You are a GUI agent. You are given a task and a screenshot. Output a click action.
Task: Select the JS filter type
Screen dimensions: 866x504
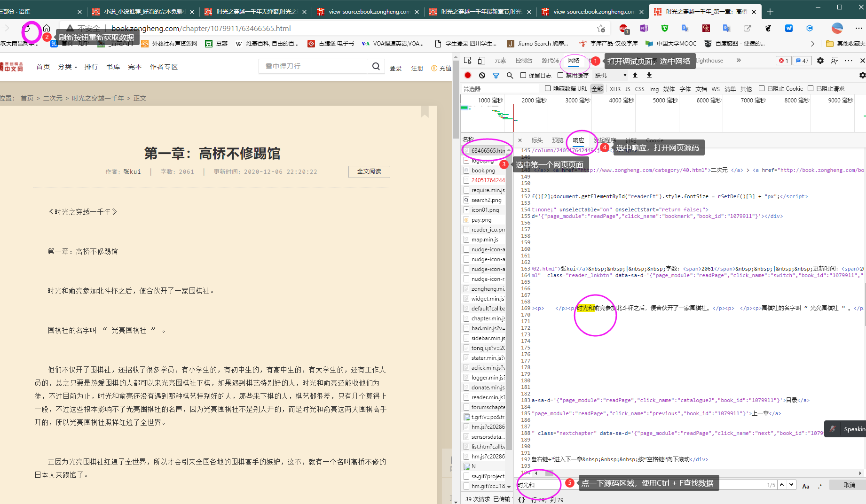tap(628, 89)
